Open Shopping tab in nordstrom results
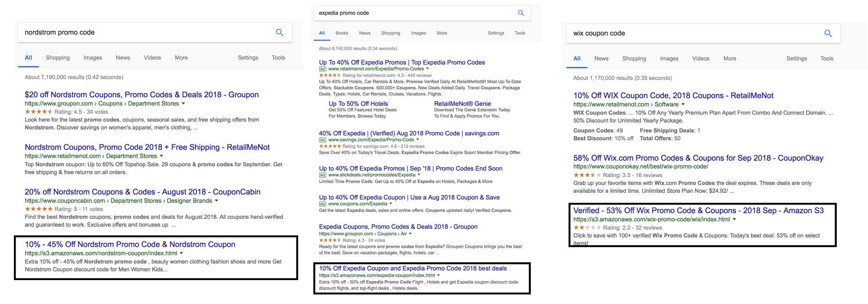Image resolution: width=868 pixels, height=304 pixels. pyautogui.click(x=58, y=57)
